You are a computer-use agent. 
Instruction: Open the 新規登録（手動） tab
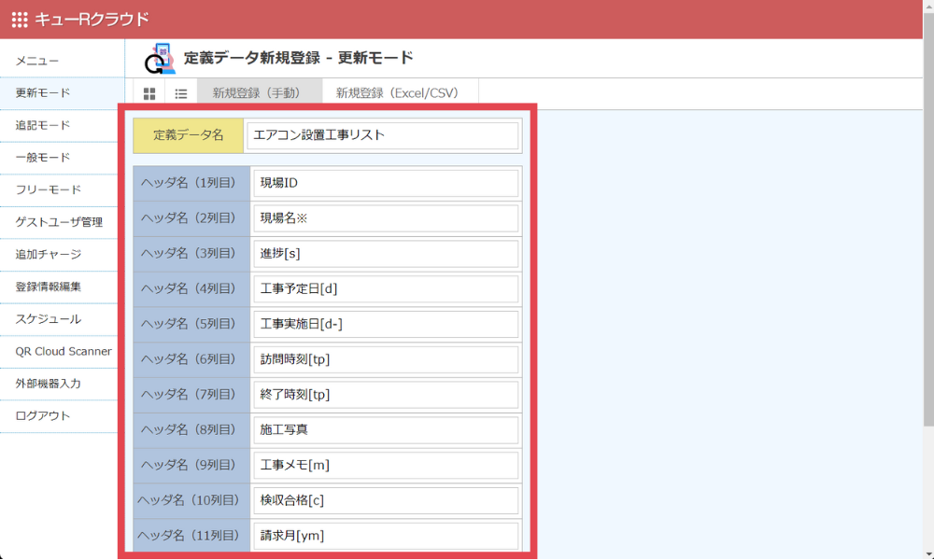259,93
